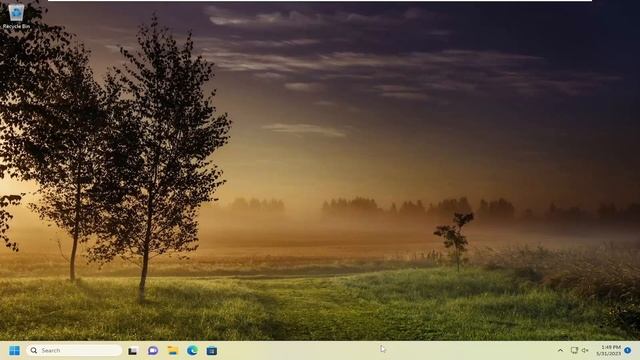Click the taskbar Search box

click(74, 350)
